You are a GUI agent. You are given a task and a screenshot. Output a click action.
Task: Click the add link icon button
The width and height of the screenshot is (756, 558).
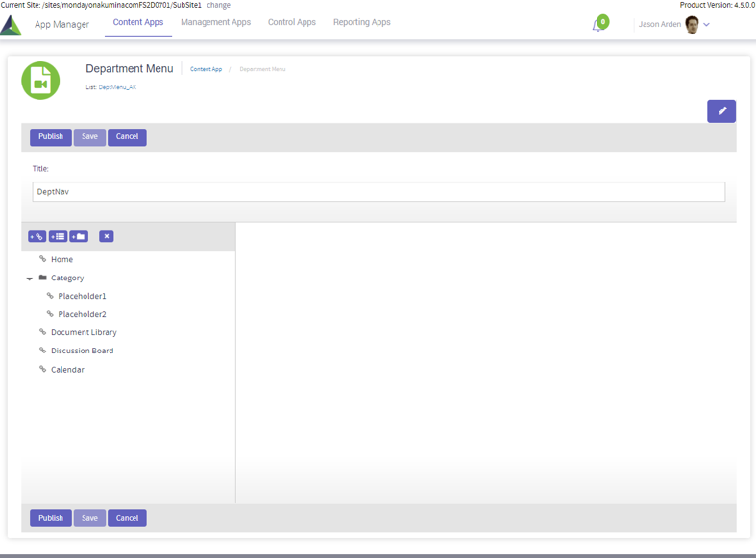pyautogui.click(x=37, y=236)
